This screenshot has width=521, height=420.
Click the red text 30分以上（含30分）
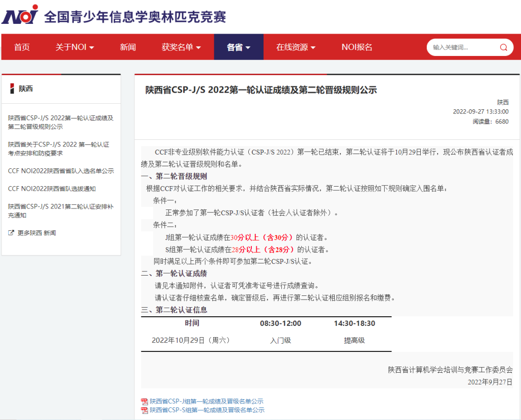coord(262,237)
